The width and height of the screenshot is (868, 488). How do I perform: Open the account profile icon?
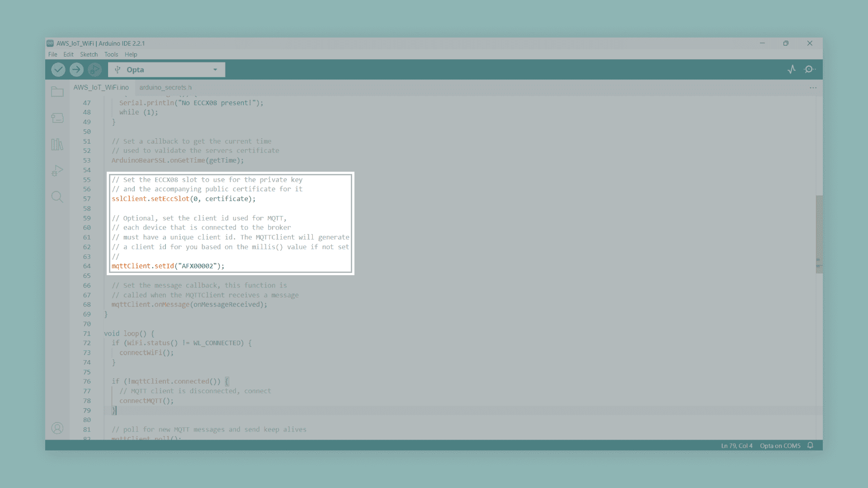click(57, 428)
